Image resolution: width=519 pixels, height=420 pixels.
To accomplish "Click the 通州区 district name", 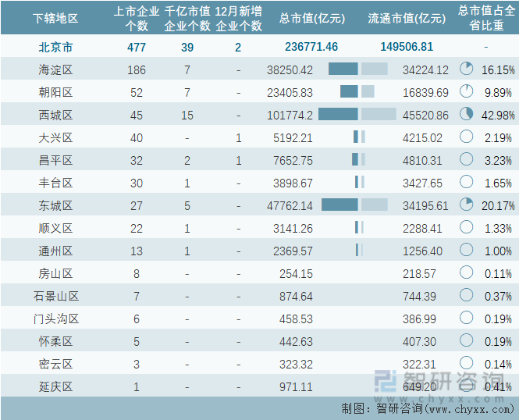I will click(55, 251).
